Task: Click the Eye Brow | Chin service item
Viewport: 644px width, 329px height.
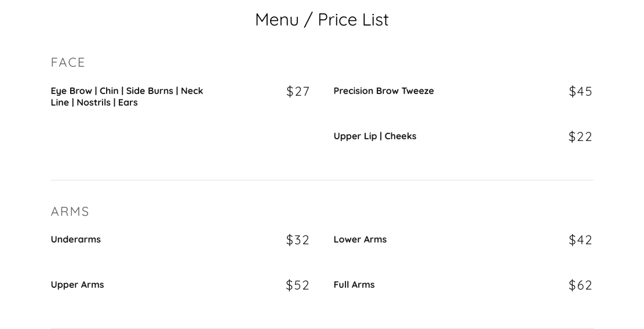Action: pos(126,91)
